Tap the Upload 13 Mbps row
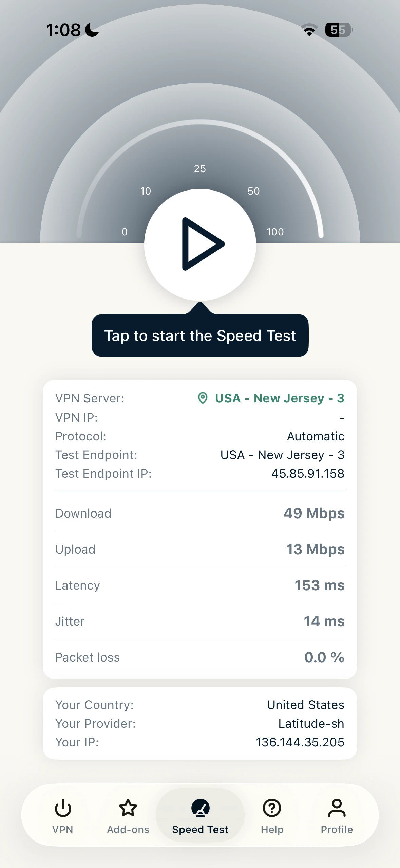The height and width of the screenshot is (868, 400). click(x=200, y=549)
